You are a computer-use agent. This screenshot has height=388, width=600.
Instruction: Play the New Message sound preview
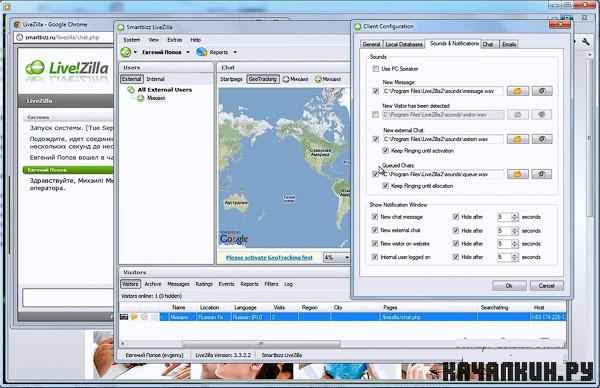click(541, 91)
